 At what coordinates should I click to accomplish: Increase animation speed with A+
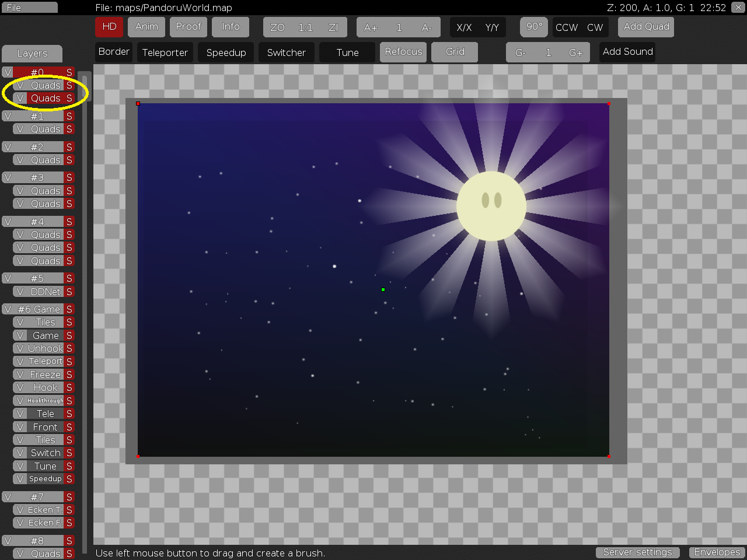click(x=371, y=27)
